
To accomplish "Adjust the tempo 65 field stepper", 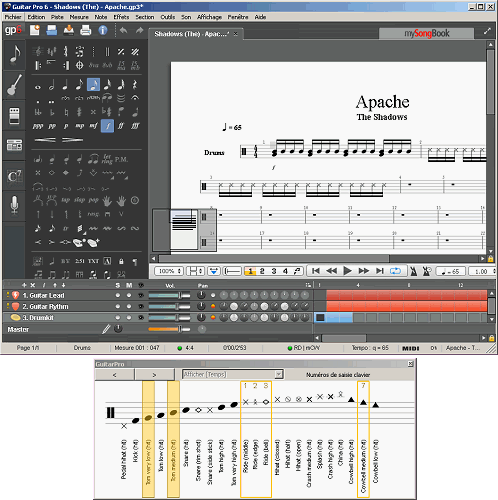I will [x=451, y=272].
